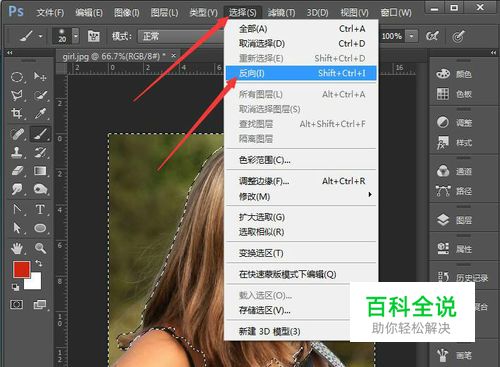
Task: Change screen mode button in toolbox
Action: (x=40, y=304)
